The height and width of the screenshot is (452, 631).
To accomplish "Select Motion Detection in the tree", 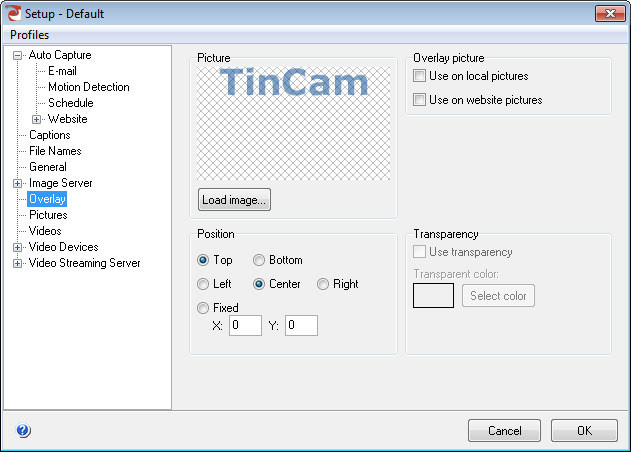I will [89, 87].
